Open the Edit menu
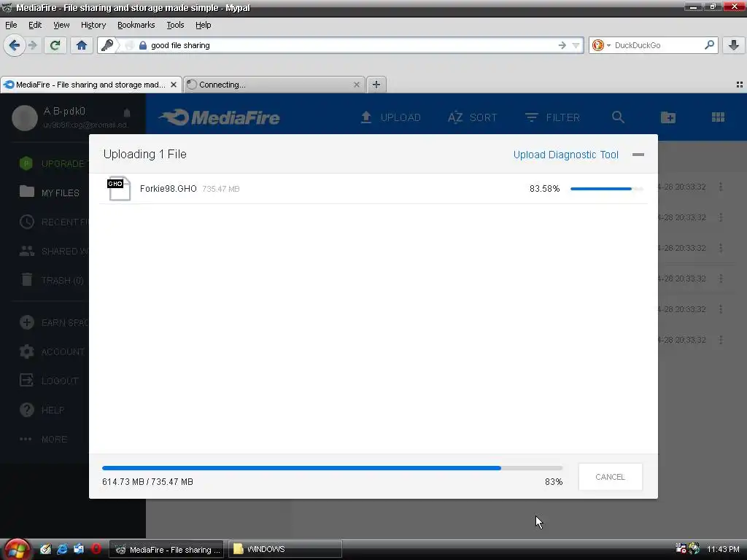Viewport: 747px width, 560px height. 35,25
